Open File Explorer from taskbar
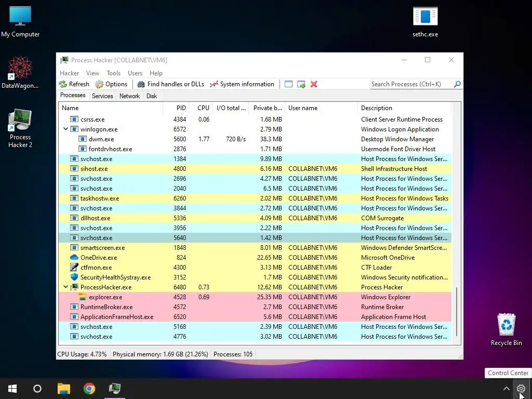Viewport: 532px width, 399px height. (64, 389)
